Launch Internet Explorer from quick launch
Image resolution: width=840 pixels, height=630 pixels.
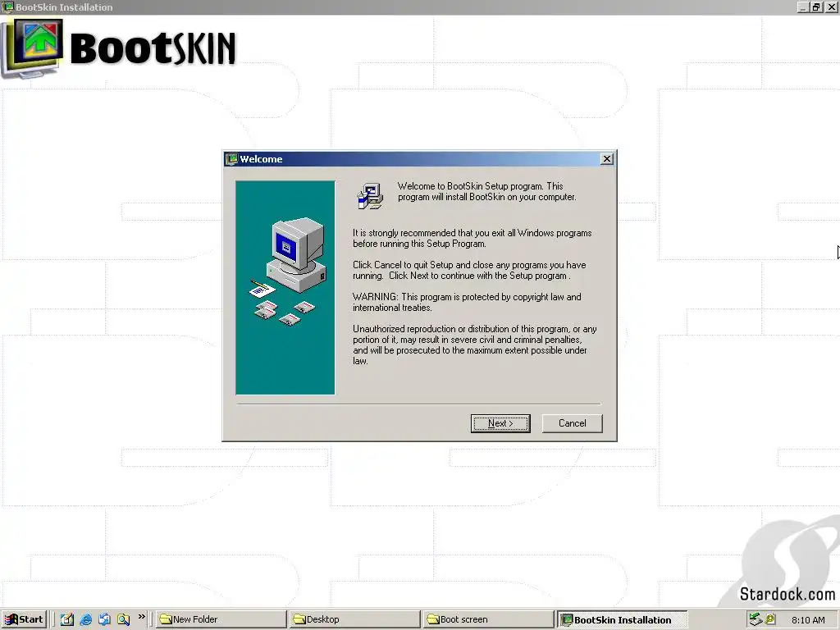[85, 619]
